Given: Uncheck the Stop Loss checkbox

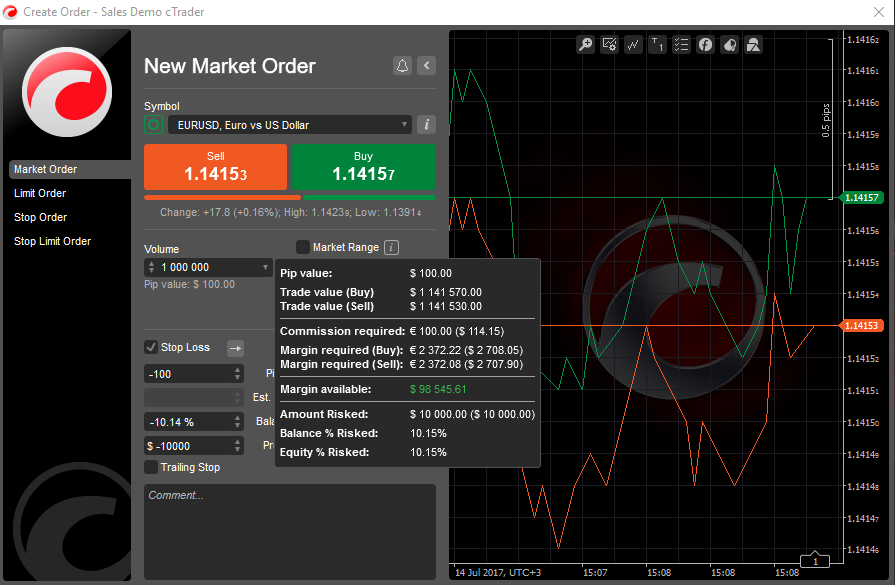Looking at the screenshot, I should 151,347.
